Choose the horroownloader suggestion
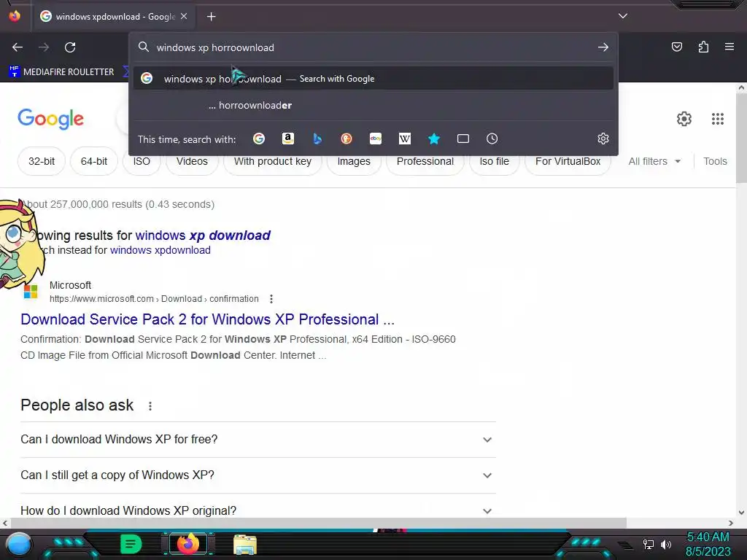The width and height of the screenshot is (747, 560). (373, 105)
